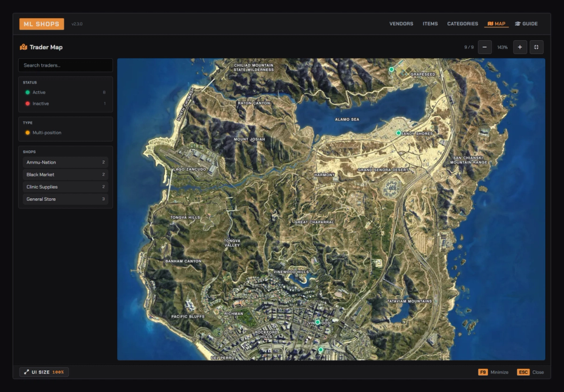Open the Vendors tab

401,24
